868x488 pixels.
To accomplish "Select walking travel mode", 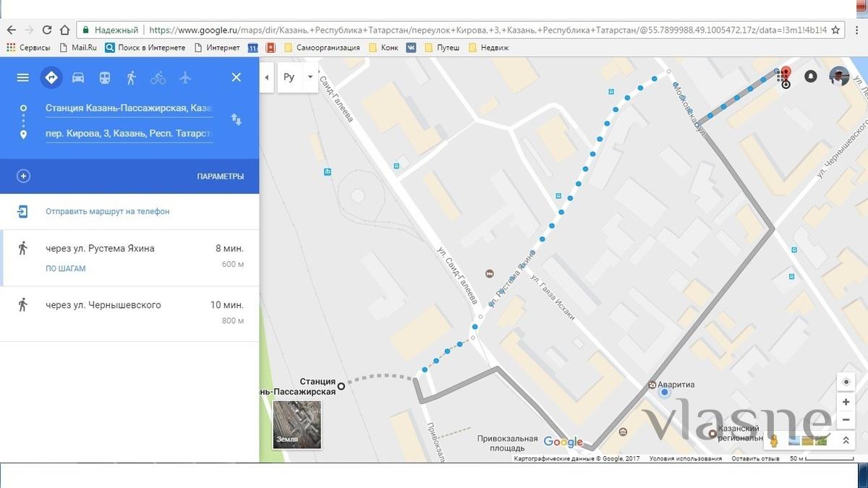I will (131, 77).
